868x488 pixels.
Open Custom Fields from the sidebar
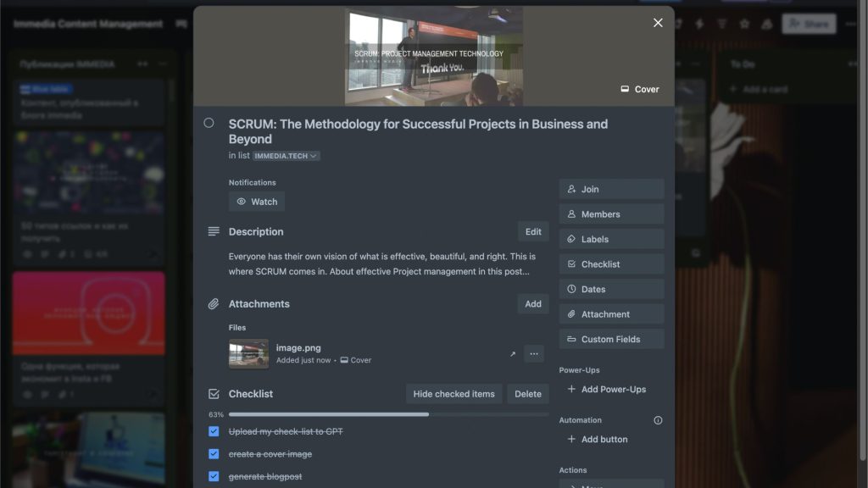click(611, 339)
